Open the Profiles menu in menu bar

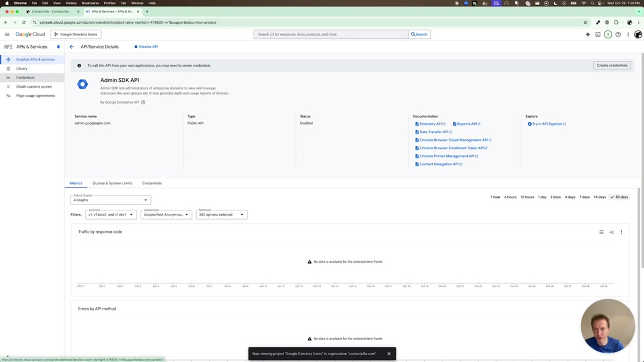coord(109,3)
